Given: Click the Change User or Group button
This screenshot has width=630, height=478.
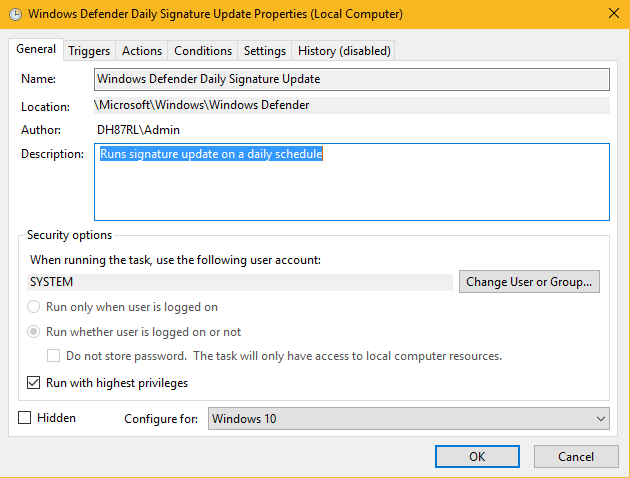Looking at the screenshot, I should point(529,282).
